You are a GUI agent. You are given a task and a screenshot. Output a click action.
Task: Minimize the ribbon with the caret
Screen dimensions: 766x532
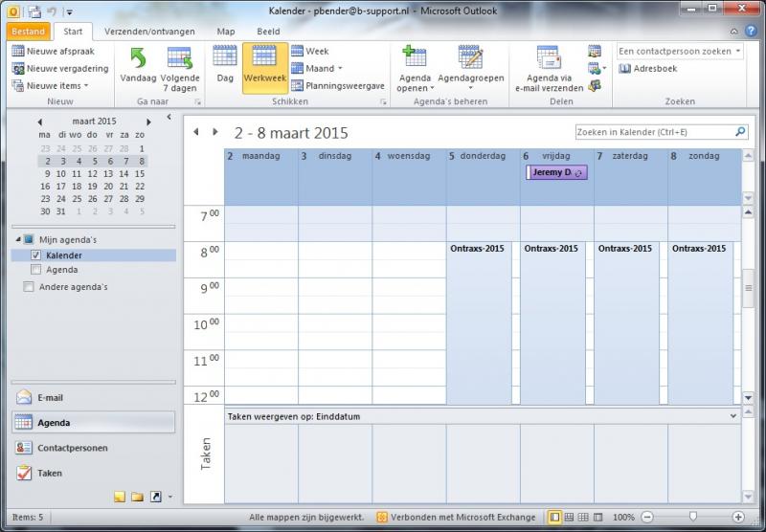[x=734, y=32]
